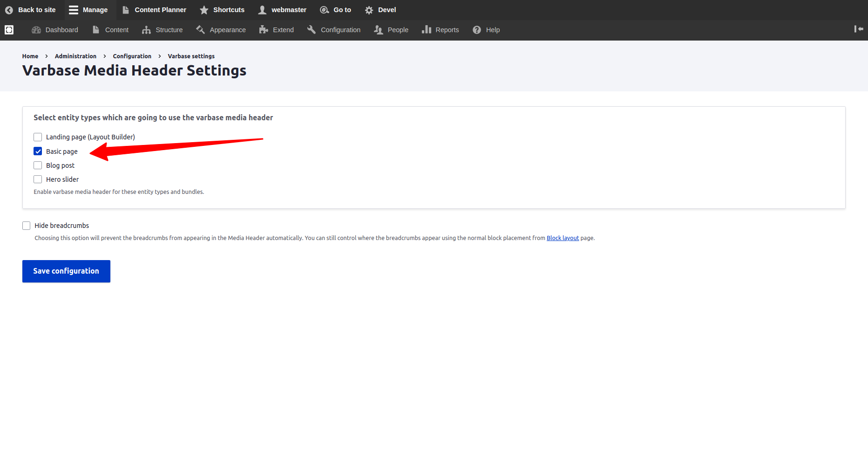Image resolution: width=868 pixels, height=454 pixels.
Task: Click the Blog post label text
Action: [x=60, y=165]
